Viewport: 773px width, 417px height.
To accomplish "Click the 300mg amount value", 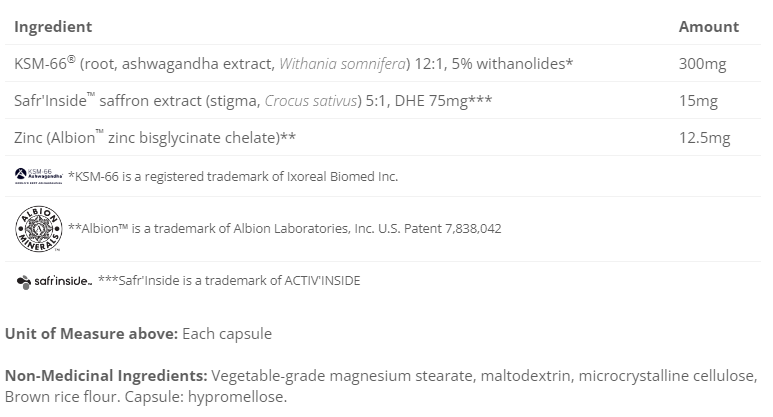I will point(702,64).
